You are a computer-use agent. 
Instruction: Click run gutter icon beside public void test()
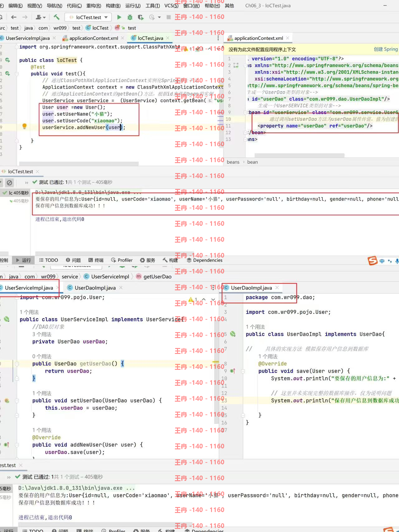click(x=7, y=74)
